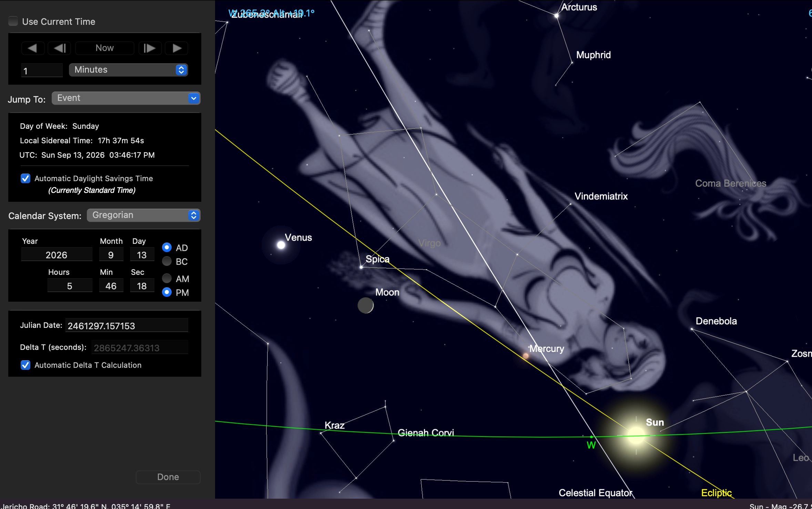Click the play backward arrow button
812x509 pixels.
tap(33, 48)
